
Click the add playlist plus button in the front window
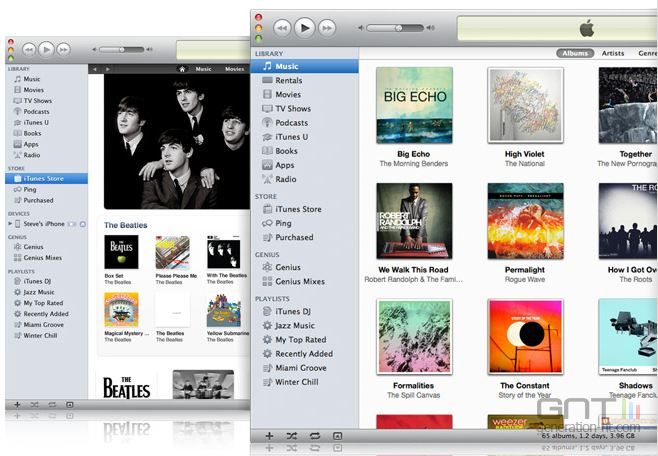[x=269, y=436]
